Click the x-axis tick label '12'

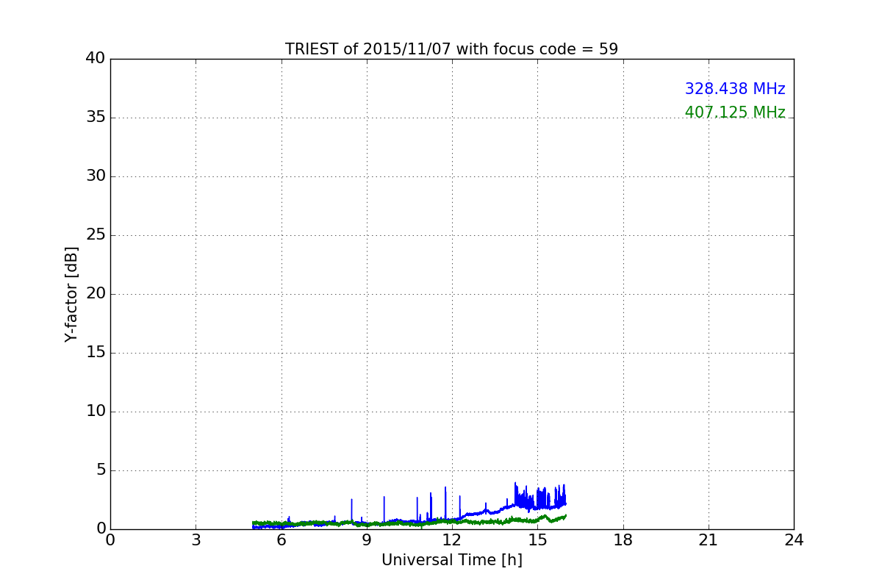tap(452, 540)
